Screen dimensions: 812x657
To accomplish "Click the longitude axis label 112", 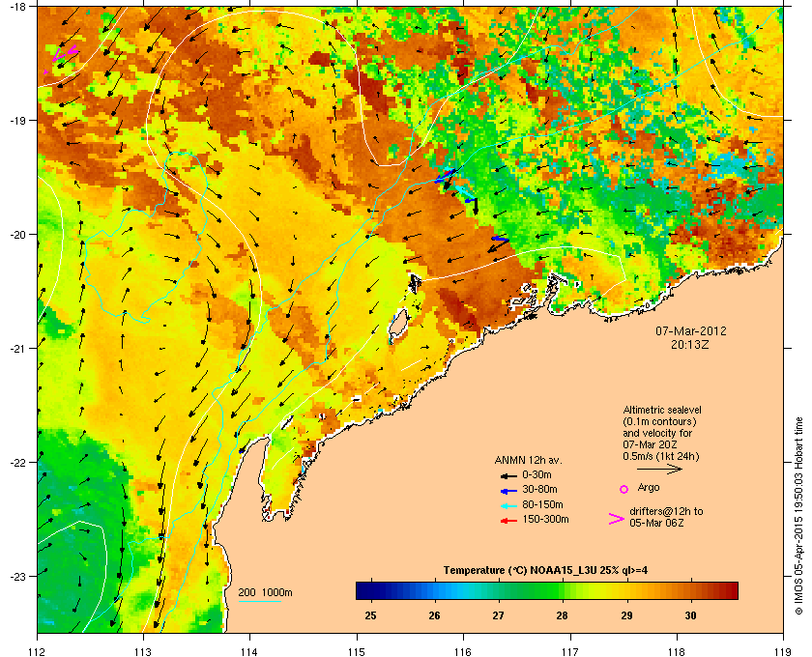I will click(x=37, y=652).
